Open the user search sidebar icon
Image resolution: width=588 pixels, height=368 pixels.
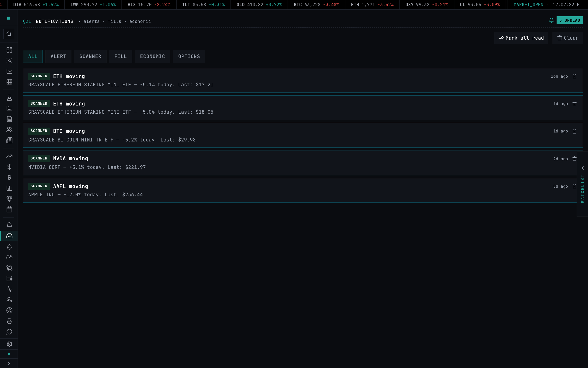click(9, 300)
